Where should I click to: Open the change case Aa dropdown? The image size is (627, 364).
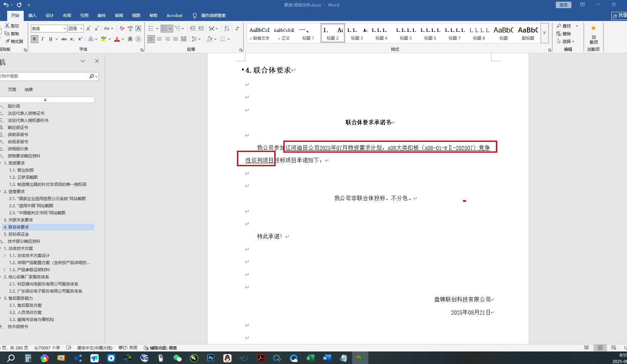click(108, 28)
